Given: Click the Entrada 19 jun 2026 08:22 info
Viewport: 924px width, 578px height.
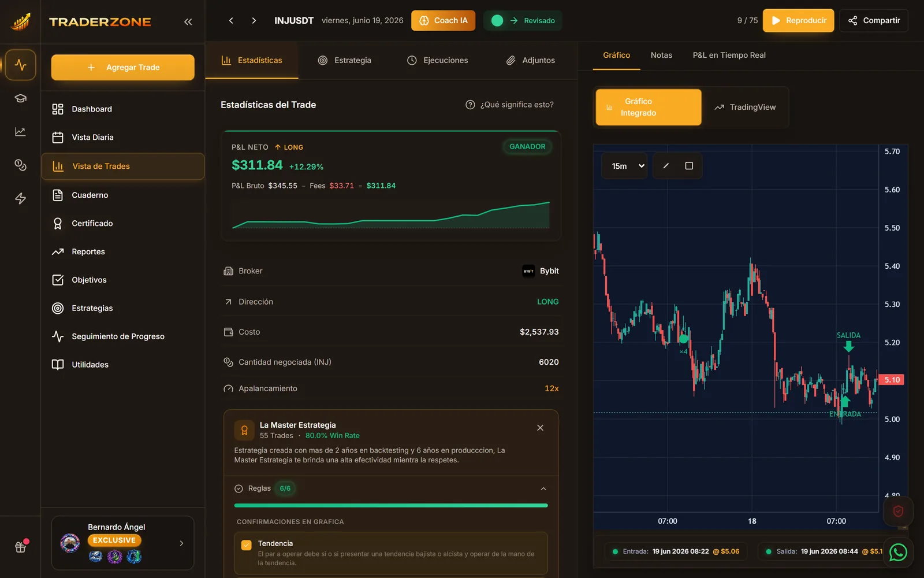Looking at the screenshot, I should 676,551.
